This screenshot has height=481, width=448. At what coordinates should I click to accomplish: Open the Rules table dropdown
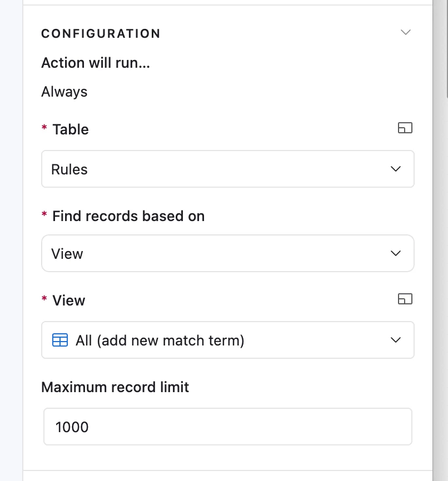click(x=228, y=169)
